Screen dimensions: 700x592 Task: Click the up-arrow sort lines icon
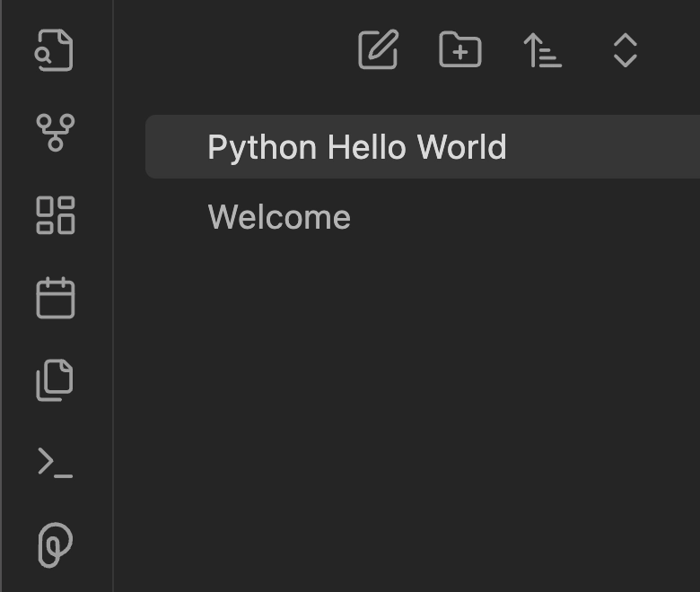coord(542,50)
